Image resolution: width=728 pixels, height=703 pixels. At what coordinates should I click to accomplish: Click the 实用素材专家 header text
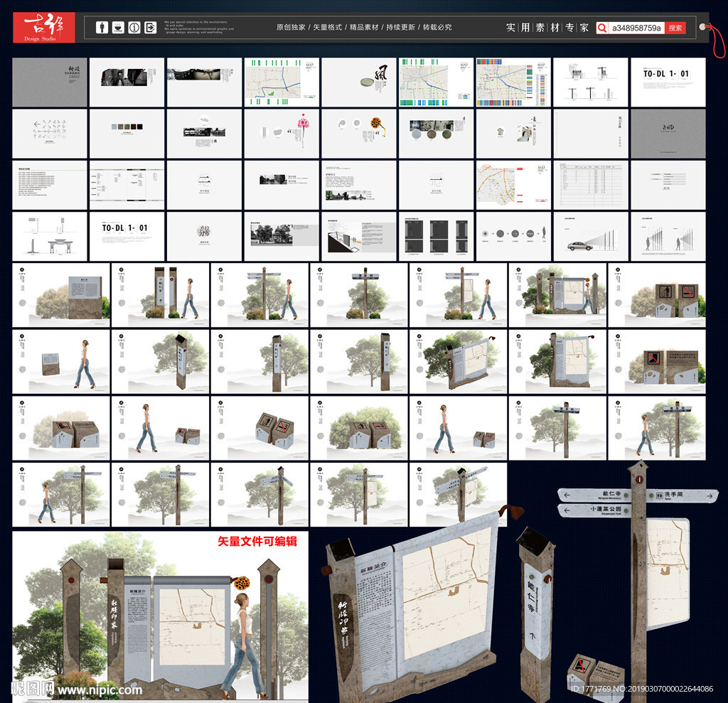click(x=547, y=28)
